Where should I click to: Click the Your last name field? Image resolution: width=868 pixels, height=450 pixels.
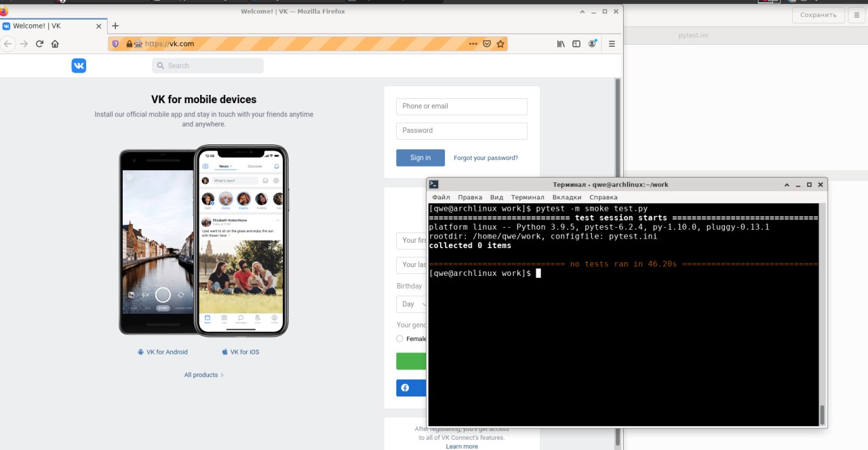point(412,265)
